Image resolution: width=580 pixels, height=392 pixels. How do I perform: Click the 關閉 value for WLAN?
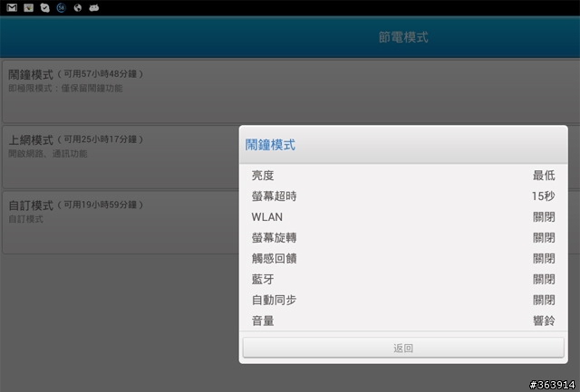tap(544, 217)
